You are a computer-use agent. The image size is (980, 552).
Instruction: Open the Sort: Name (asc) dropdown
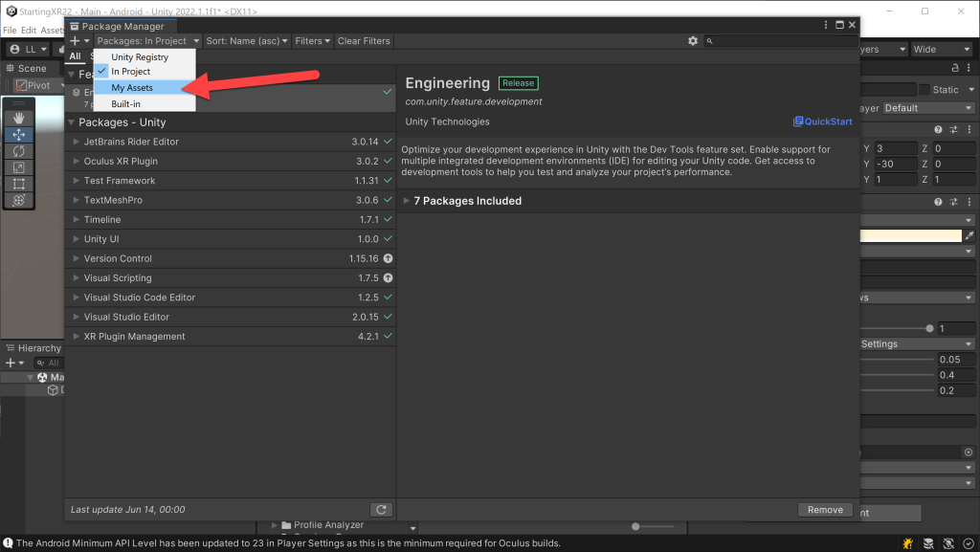point(247,40)
